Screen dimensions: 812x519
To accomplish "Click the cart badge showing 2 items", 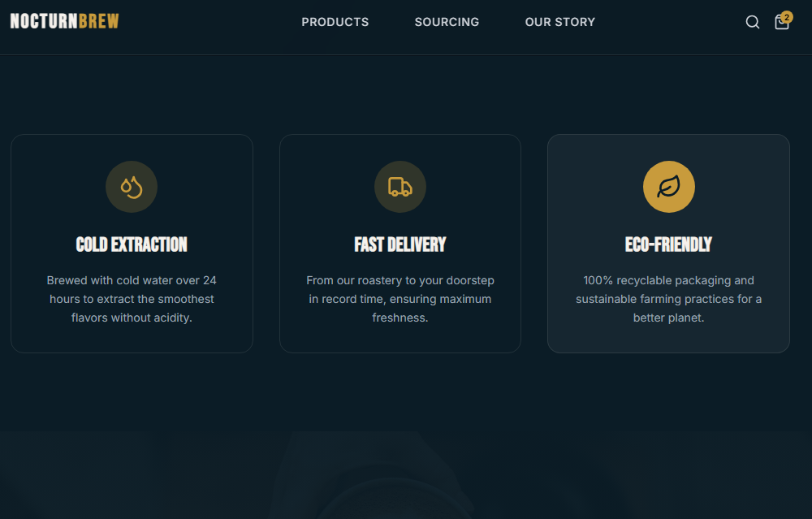I will point(787,16).
